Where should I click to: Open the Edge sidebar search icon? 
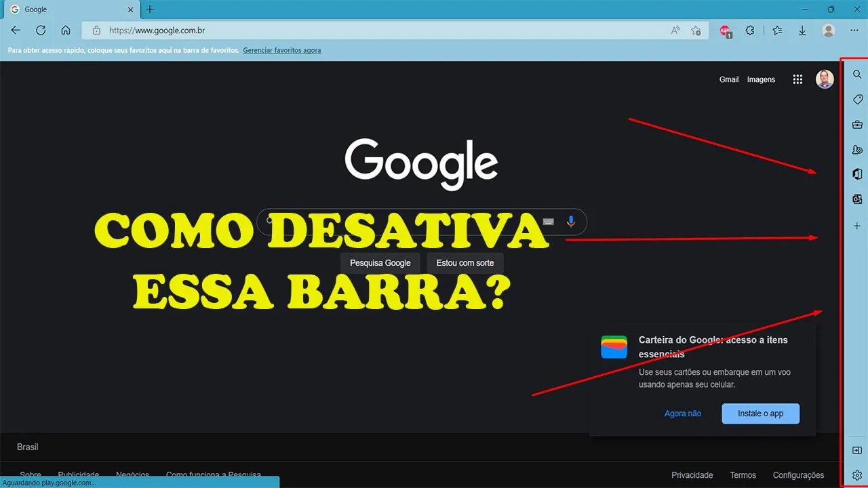point(857,75)
